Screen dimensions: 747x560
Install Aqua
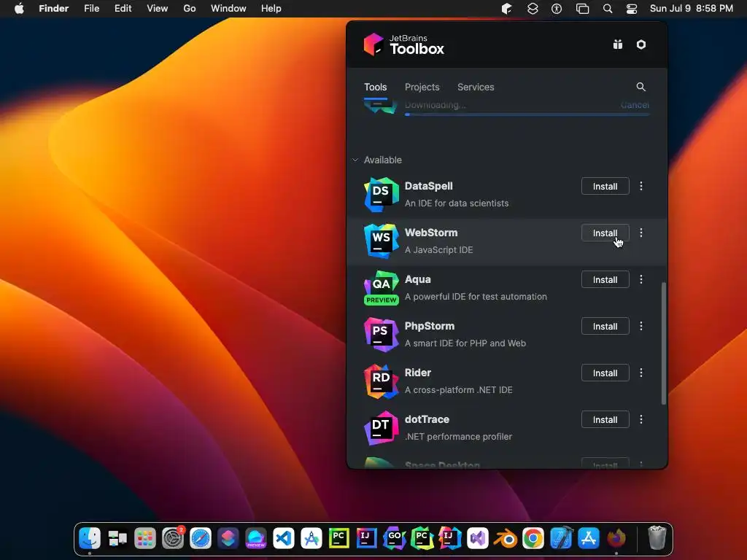(605, 279)
